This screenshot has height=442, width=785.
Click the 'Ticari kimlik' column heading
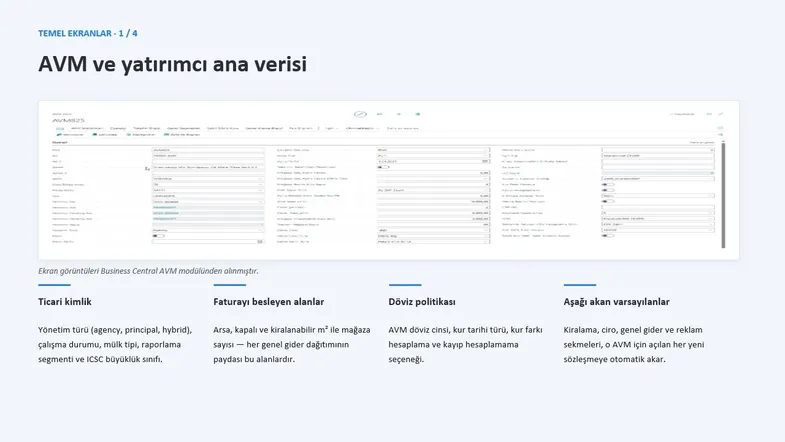(x=65, y=302)
